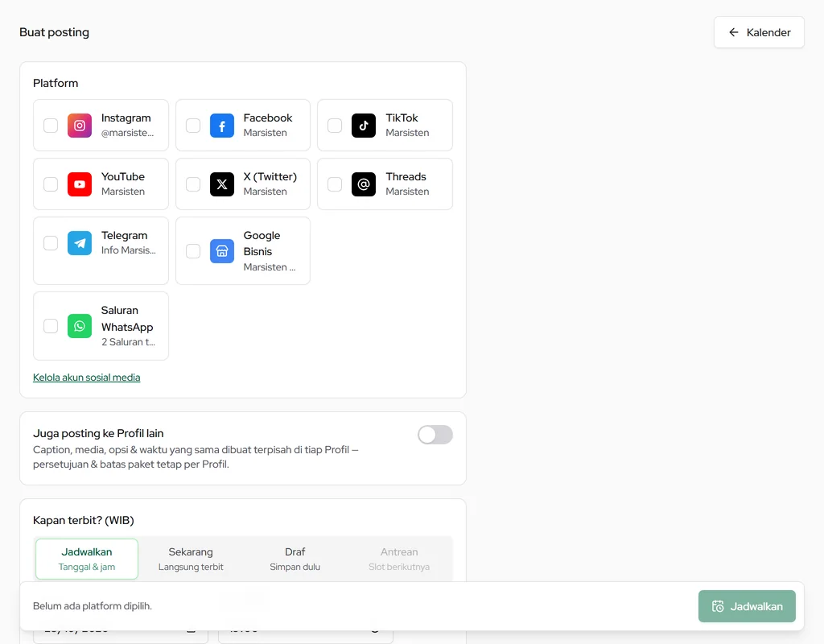824x644 pixels.
Task: Open Kelola akun sosial media link
Action: coord(87,378)
